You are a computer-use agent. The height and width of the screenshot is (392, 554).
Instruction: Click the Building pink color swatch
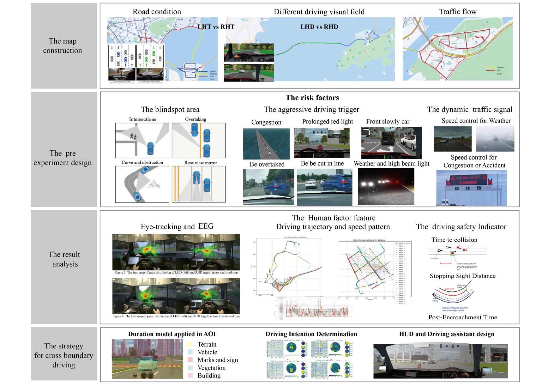[190, 376]
